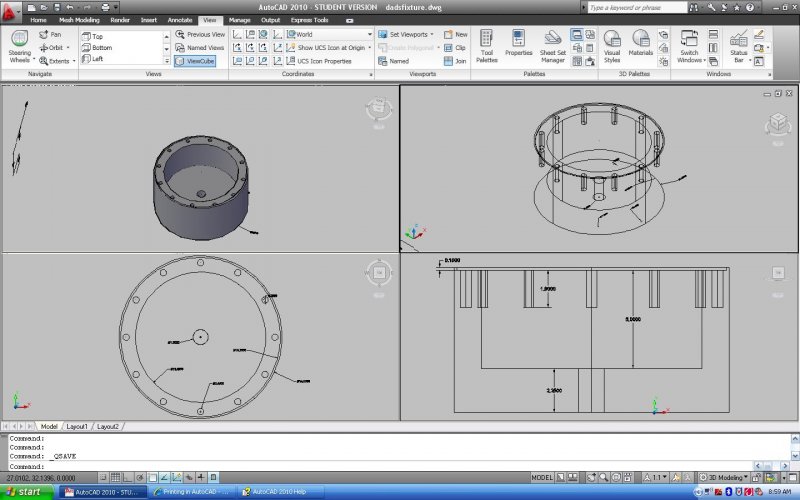Screen dimensions: 800x500
Task: Switch to the Mesh Modeling ribbon tab
Action: (x=79, y=19)
